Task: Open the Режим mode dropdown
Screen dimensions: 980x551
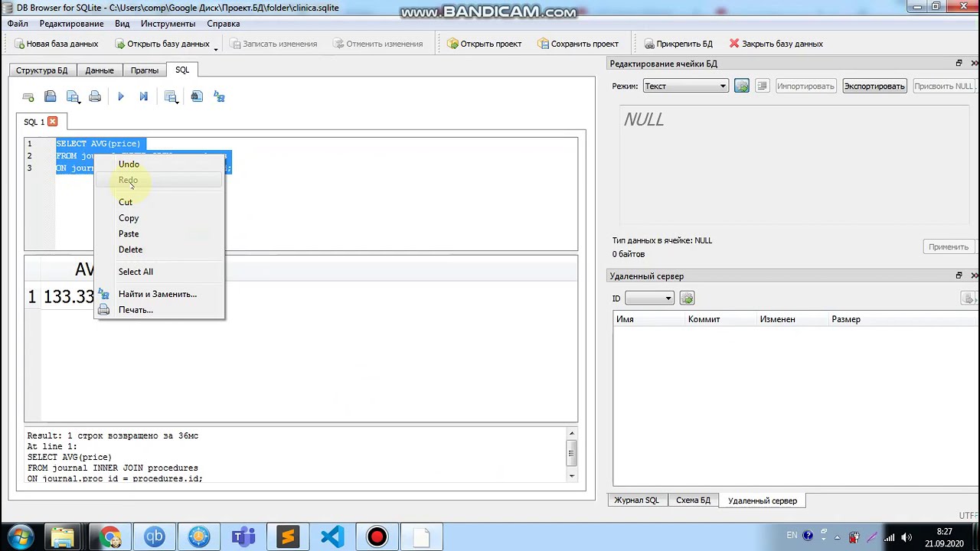Action: point(685,86)
